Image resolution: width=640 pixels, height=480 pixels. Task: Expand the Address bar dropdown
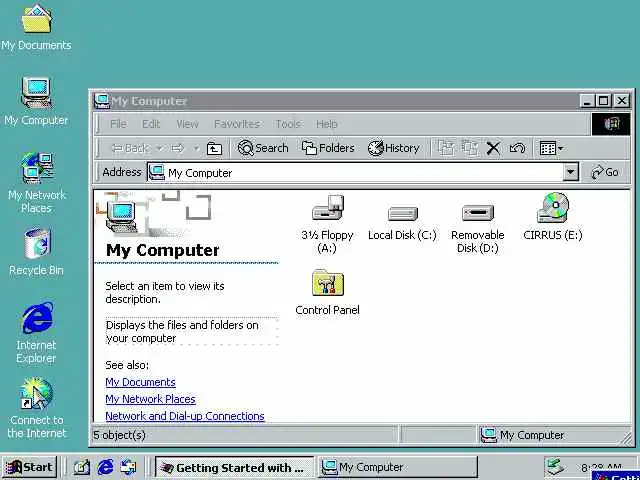(x=571, y=172)
